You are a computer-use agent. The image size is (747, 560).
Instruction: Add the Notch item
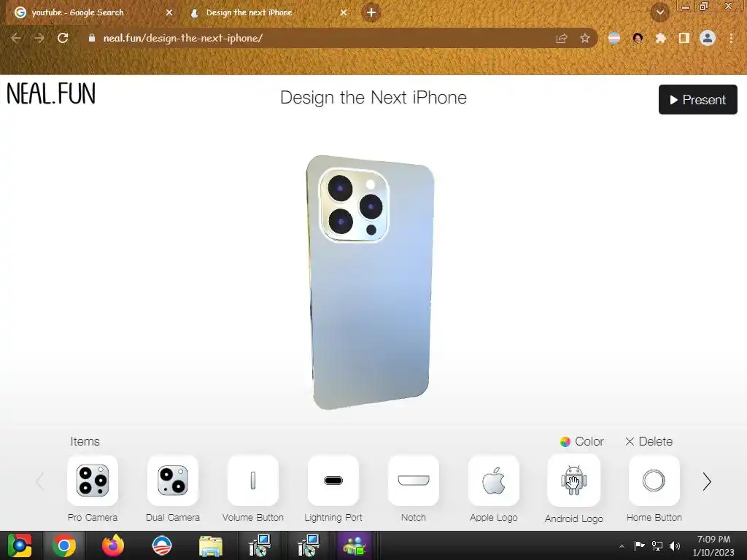[413, 481]
